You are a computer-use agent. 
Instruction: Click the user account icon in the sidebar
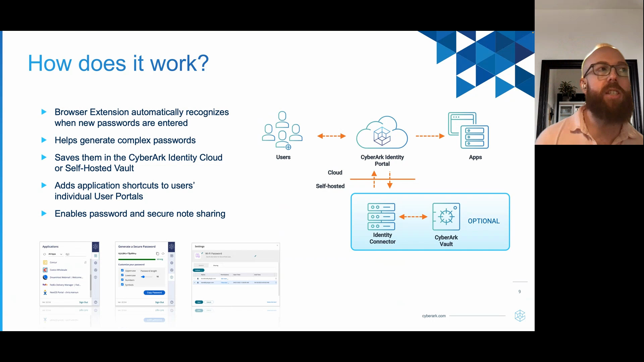coord(96,270)
